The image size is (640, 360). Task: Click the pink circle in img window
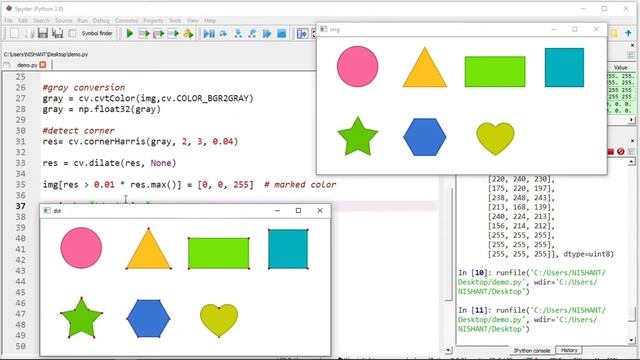(x=358, y=67)
